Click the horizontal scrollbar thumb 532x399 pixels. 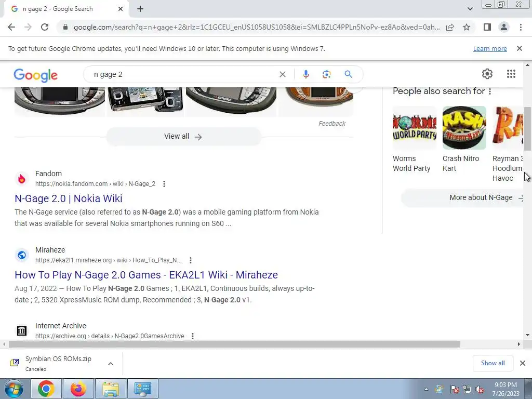(x=234, y=344)
